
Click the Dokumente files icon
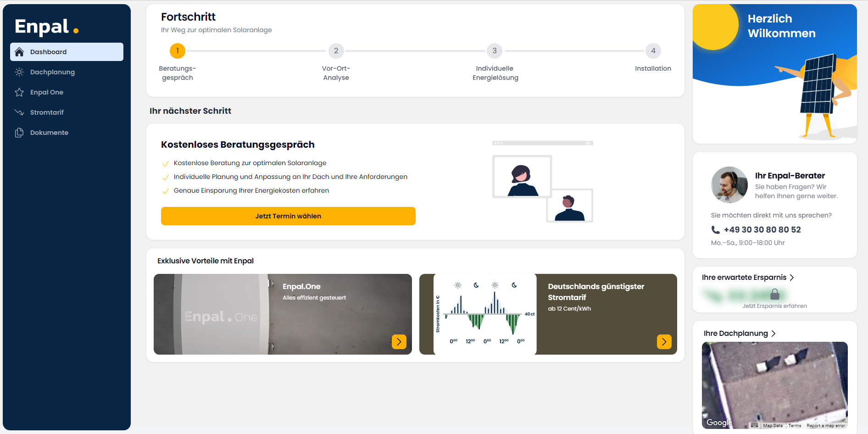[x=19, y=133]
